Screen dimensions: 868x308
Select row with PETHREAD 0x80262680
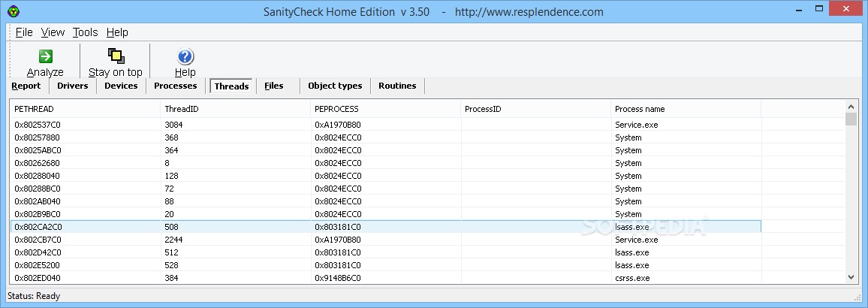coord(386,163)
